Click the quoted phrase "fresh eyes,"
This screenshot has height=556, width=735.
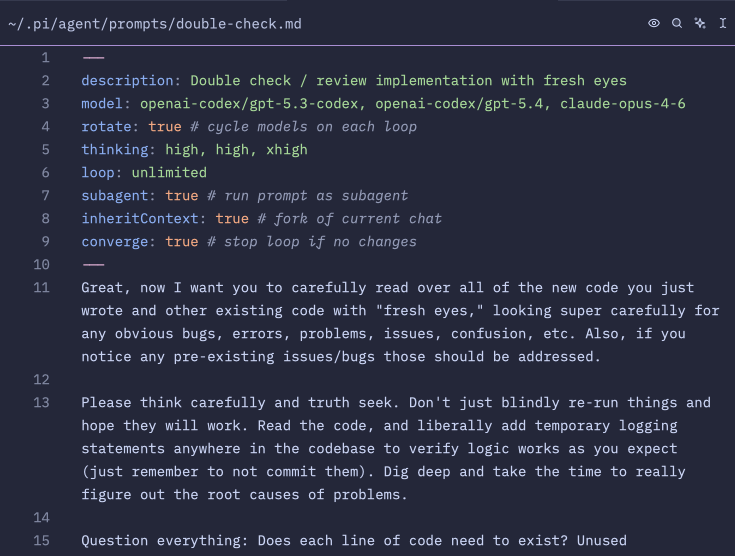point(430,310)
